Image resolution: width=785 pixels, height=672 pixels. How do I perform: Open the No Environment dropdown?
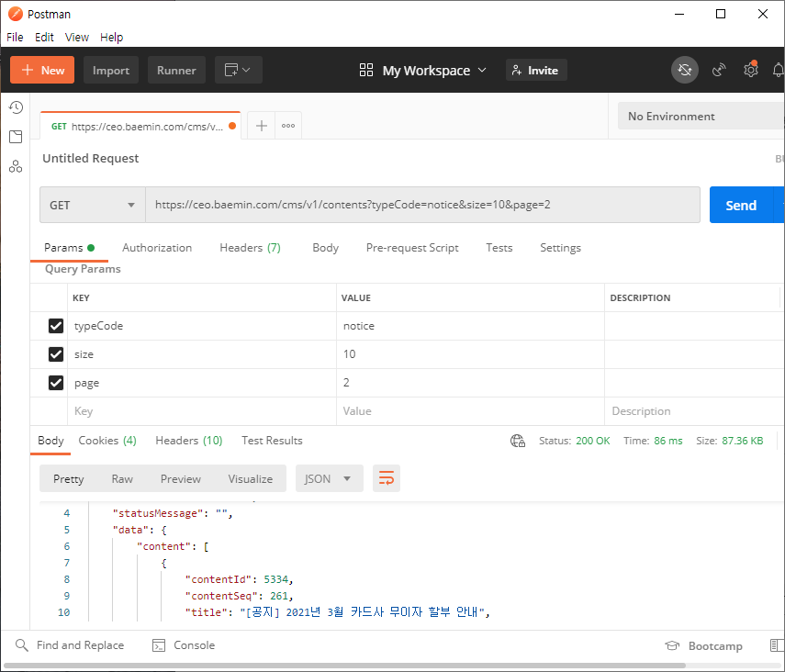coord(701,117)
